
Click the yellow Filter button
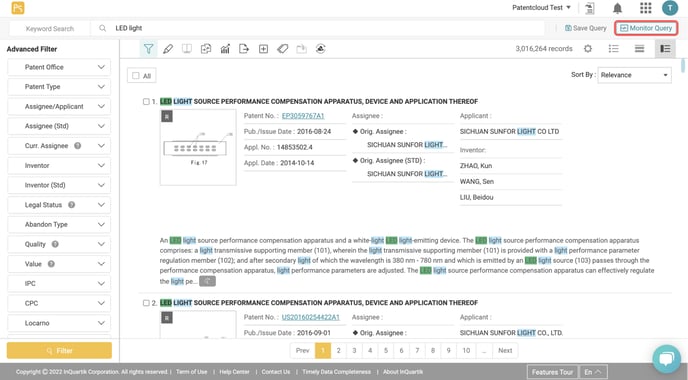pyautogui.click(x=59, y=351)
